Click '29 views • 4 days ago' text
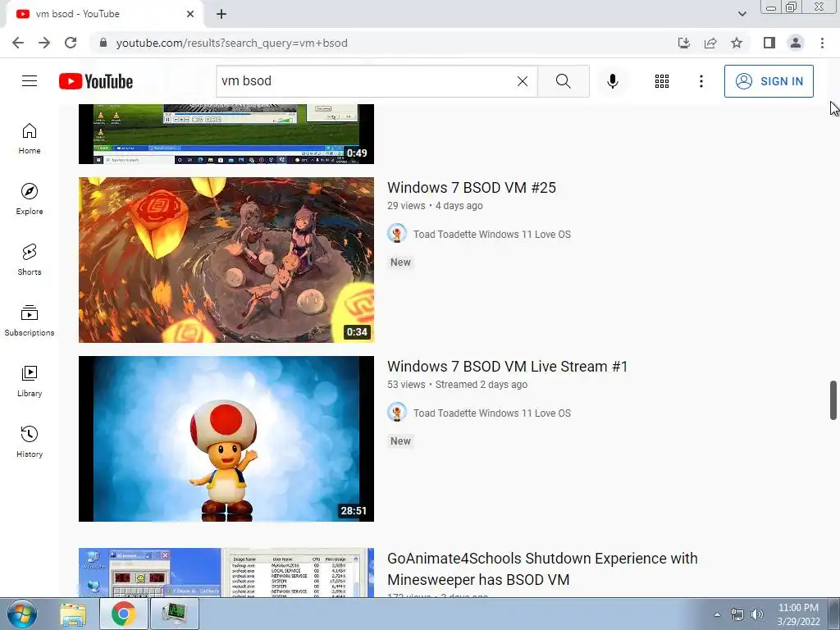Viewport: 840px width, 630px height. point(435,206)
